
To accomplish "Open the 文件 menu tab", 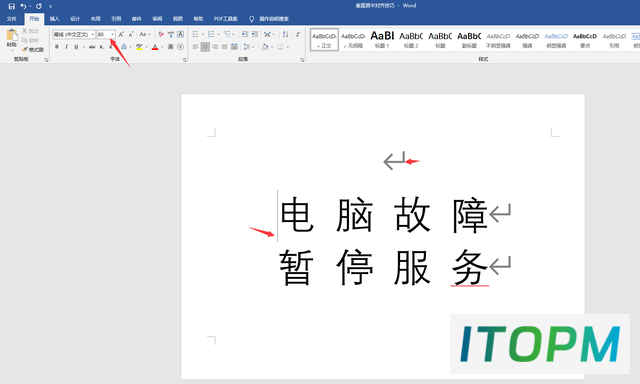I will [11, 19].
